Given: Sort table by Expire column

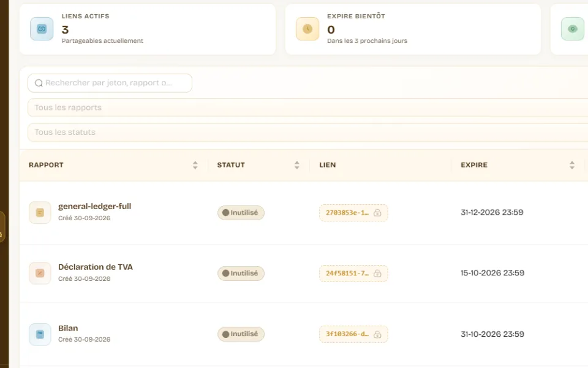Looking at the screenshot, I should (572, 165).
